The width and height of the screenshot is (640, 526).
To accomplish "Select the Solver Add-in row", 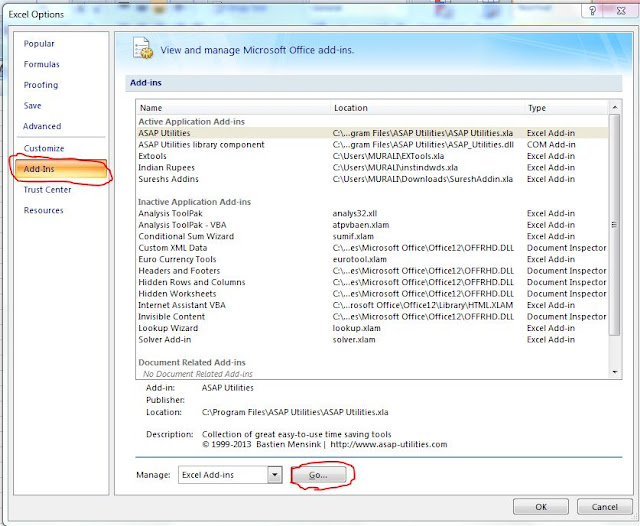I will coord(372,340).
